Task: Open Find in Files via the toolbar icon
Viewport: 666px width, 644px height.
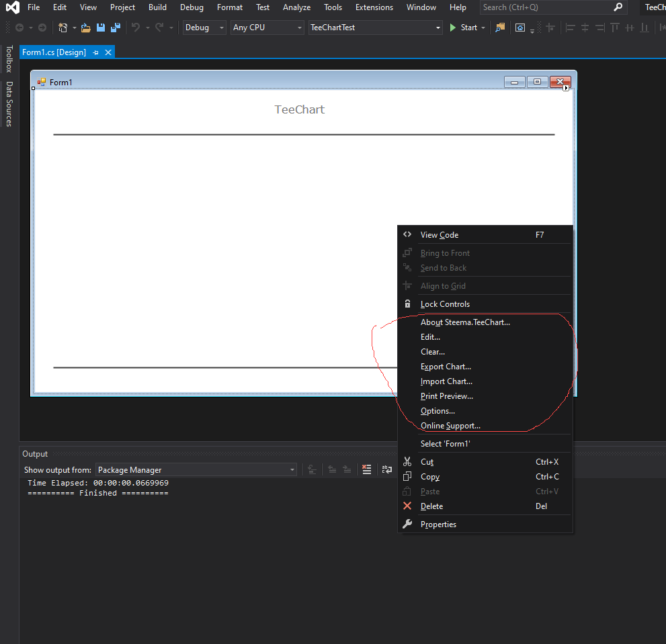Action: (499, 28)
